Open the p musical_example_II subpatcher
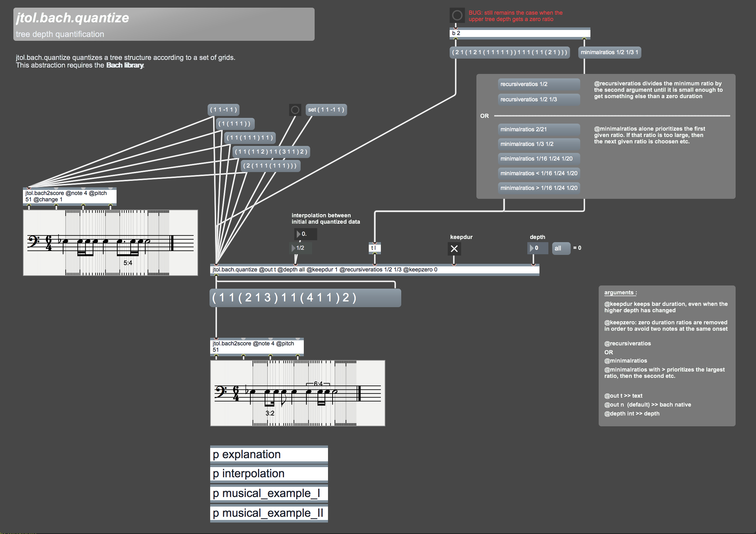756x534 pixels. 268,513
